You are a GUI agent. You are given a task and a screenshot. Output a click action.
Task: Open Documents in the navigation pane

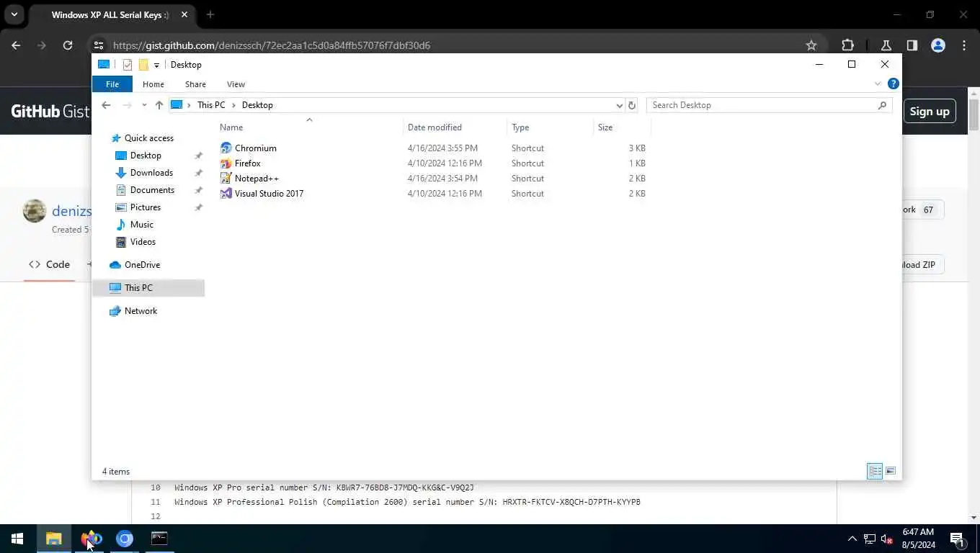coord(152,190)
